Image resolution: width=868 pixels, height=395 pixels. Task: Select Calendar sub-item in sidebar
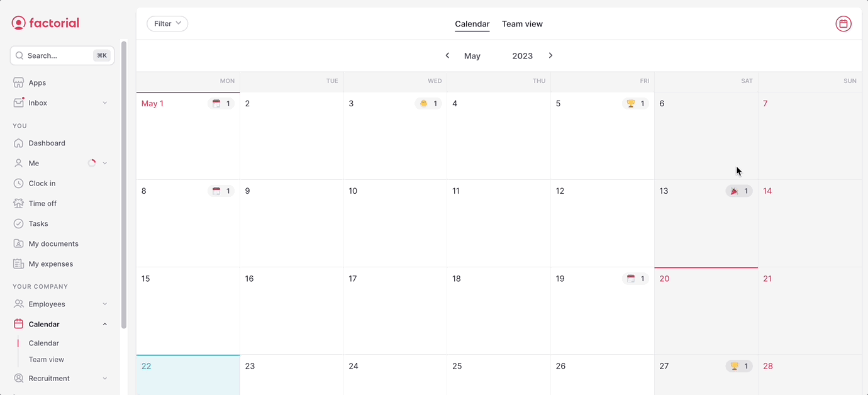(x=44, y=343)
